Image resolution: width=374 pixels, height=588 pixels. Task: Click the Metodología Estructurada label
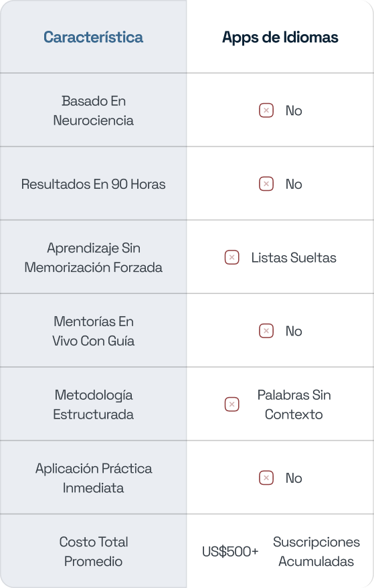click(93, 405)
